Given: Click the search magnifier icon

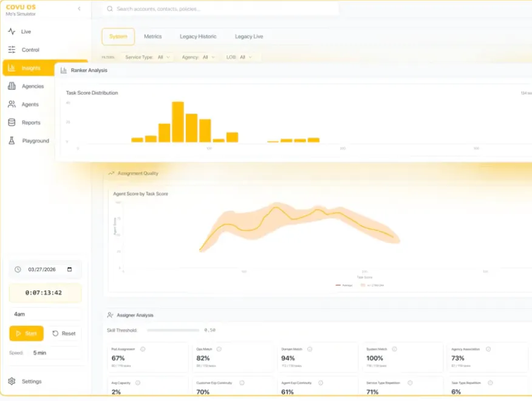Looking at the screenshot, I should [109, 9].
